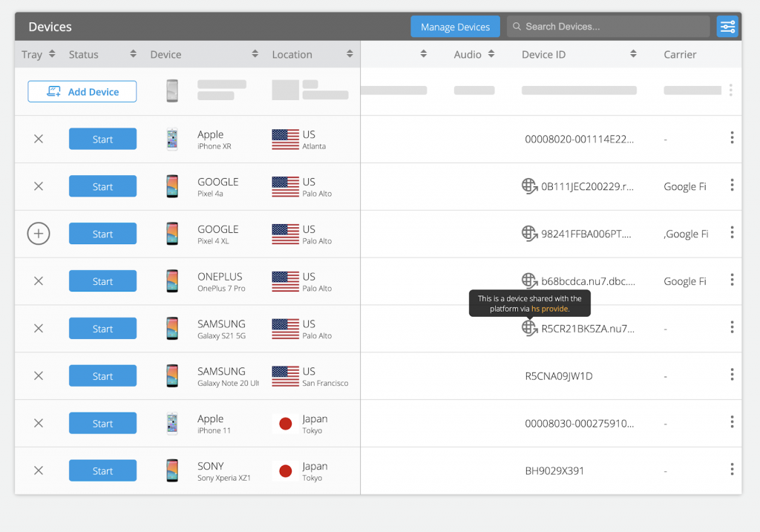
Task: Click the US flag in Atlanta row
Action: point(286,139)
